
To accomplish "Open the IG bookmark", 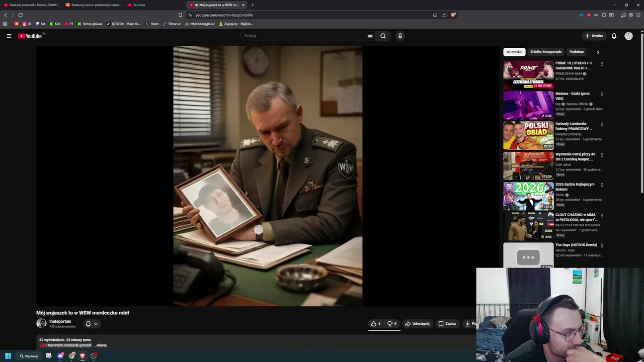I will 27,24.
